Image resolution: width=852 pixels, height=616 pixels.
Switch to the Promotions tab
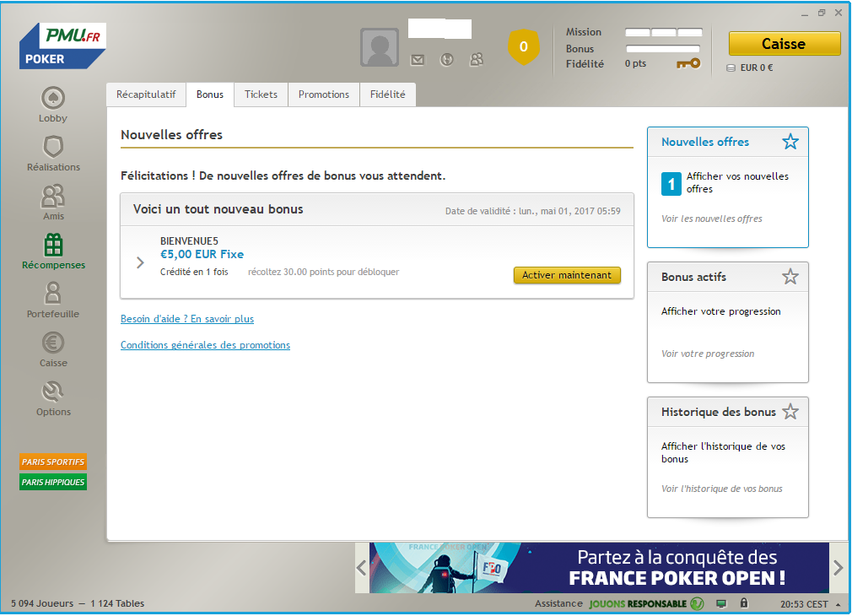324,95
